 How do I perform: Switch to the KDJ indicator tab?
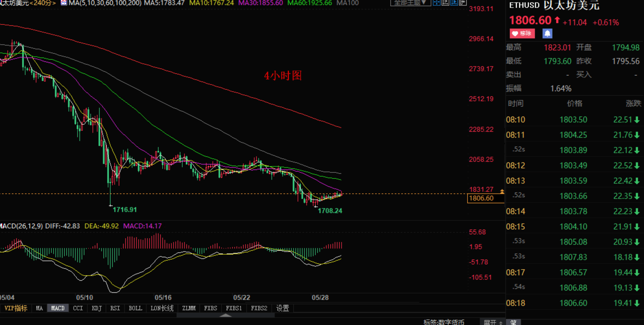pos(97,308)
